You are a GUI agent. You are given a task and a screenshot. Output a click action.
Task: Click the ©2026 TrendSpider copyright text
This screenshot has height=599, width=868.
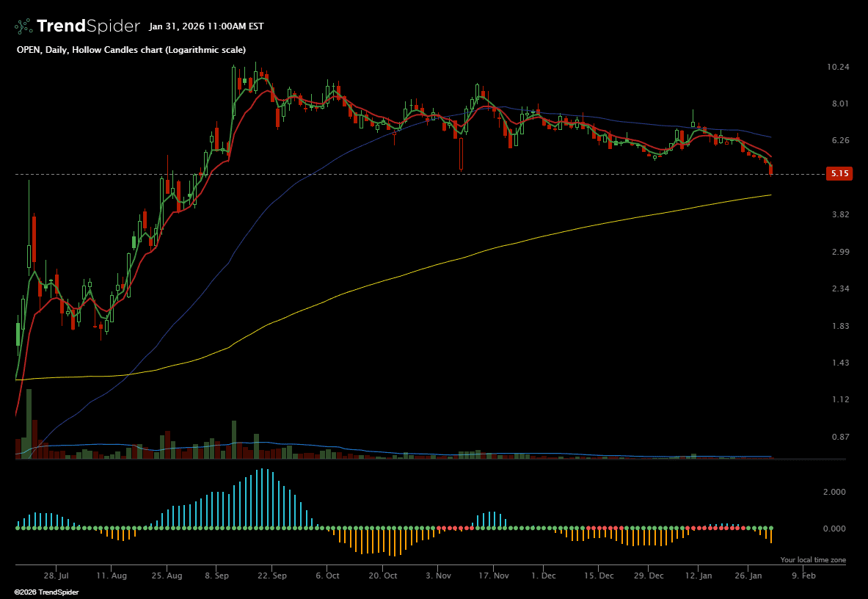46,592
